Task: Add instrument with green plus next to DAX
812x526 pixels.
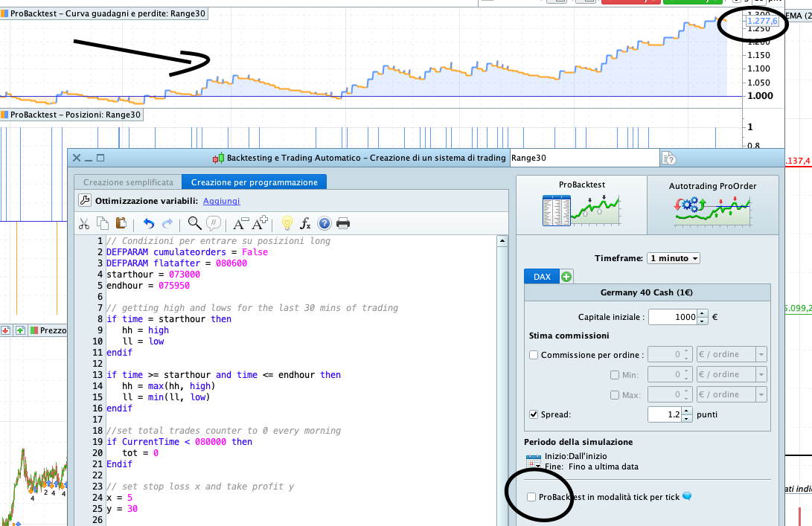Action: click(566, 277)
